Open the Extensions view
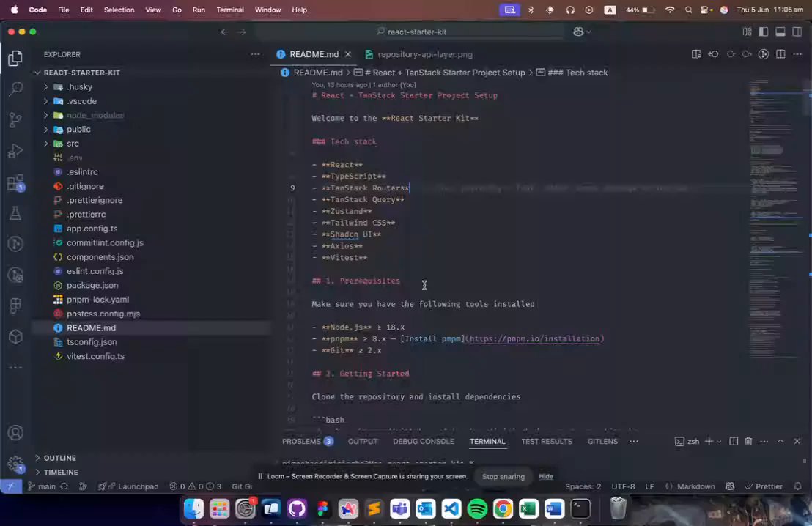This screenshot has width=812, height=526. (15, 182)
